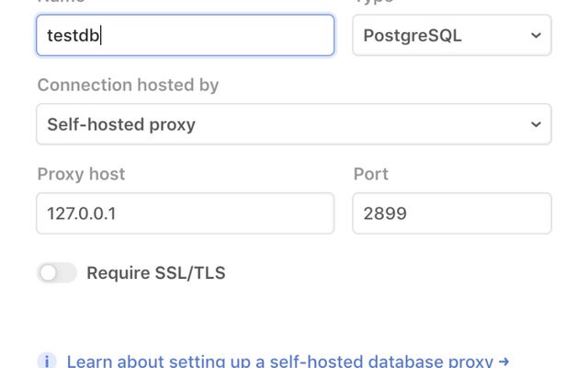Click the arrow icon ending the Learn link
The image size is (588, 368).
pos(503,362)
